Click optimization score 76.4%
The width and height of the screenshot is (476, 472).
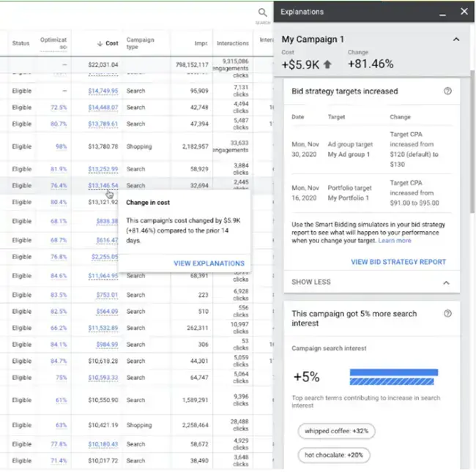click(x=59, y=185)
